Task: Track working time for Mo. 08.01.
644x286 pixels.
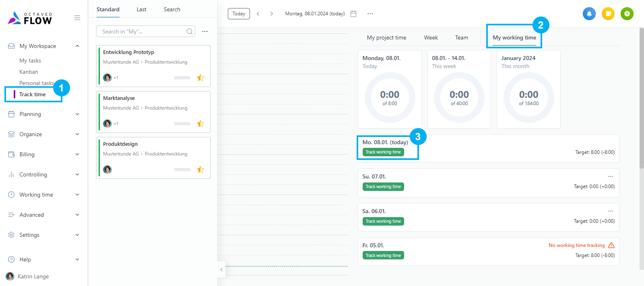Action: pyautogui.click(x=384, y=152)
